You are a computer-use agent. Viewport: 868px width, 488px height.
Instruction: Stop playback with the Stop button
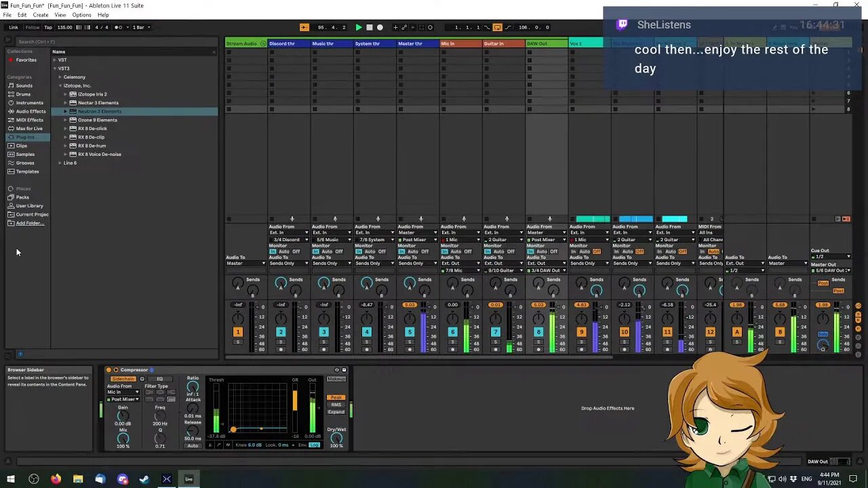(369, 27)
